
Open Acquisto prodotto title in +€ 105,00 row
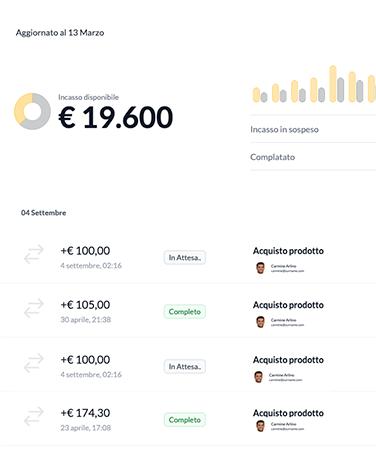(288, 305)
